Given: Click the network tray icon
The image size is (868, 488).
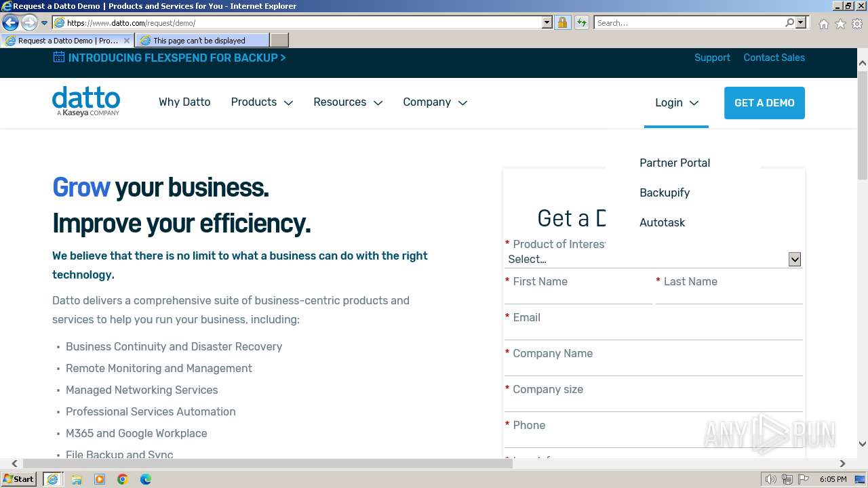Looking at the screenshot, I should [x=787, y=479].
